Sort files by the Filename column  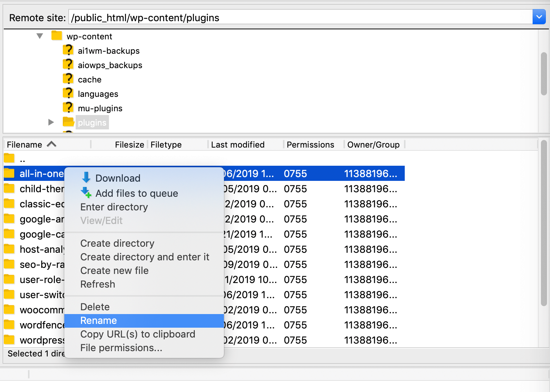pos(24,144)
